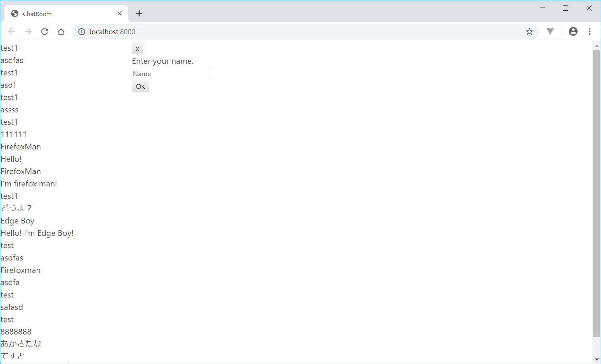Open a new browser tab

(139, 13)
